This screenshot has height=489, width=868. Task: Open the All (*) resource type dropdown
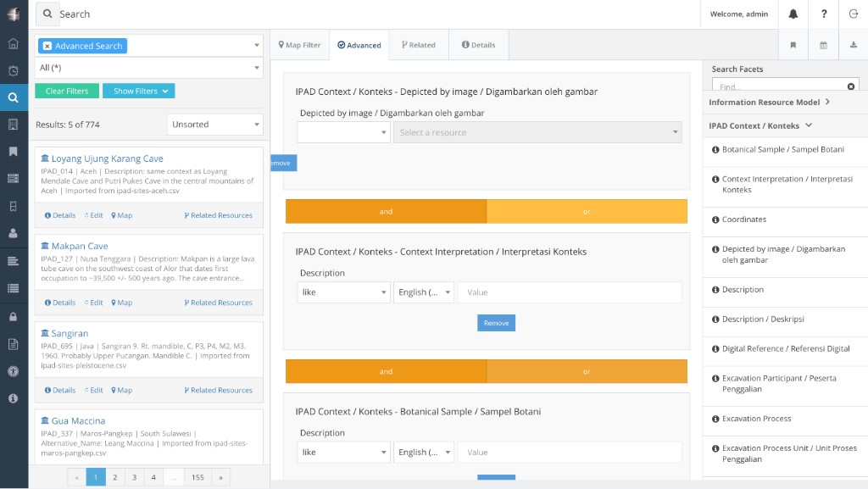click(149, 68)
